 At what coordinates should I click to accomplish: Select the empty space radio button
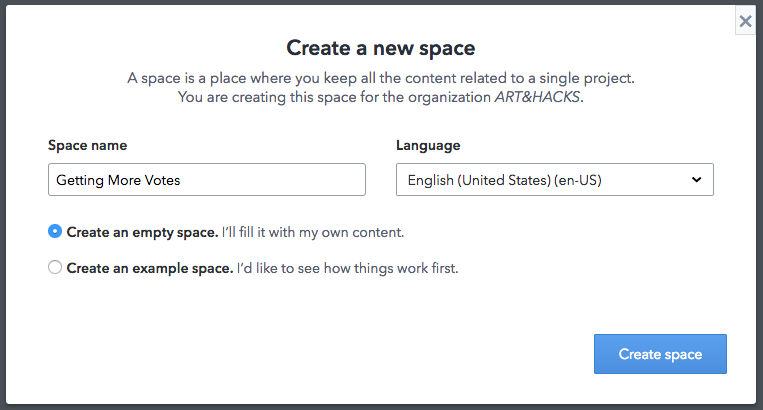coord(55,232)
